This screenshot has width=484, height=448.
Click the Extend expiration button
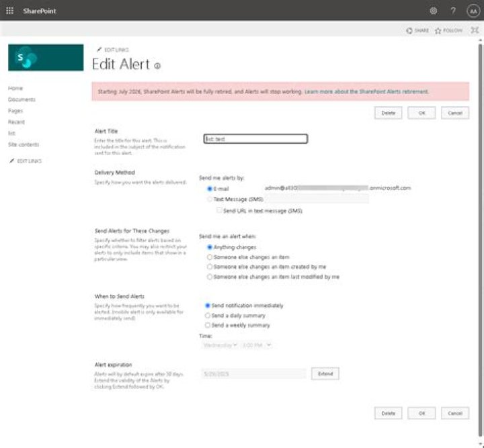(325, 373)
